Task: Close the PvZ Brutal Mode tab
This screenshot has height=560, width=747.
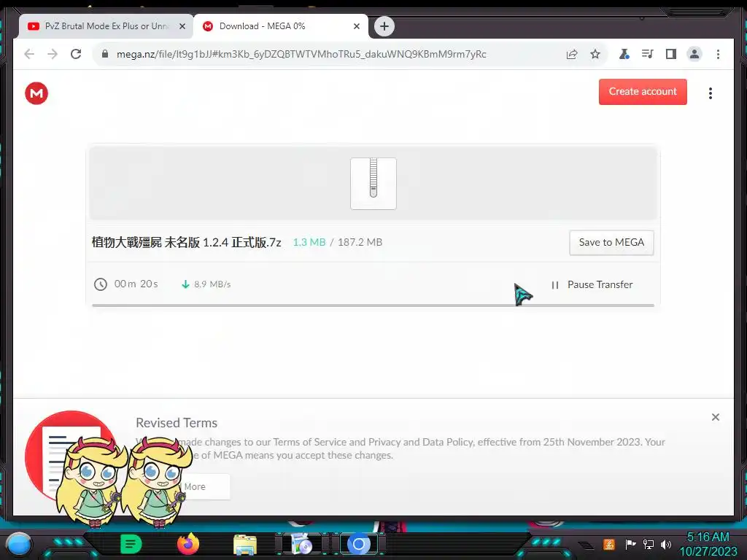Action: tap(182, 26)
